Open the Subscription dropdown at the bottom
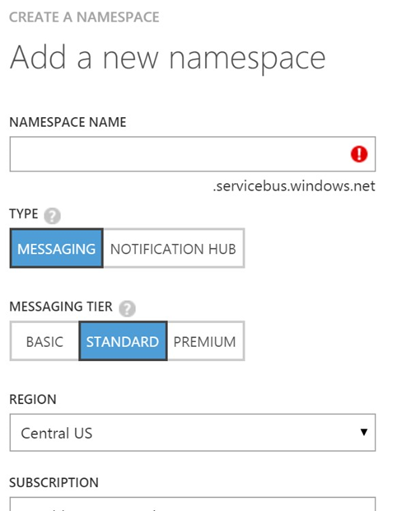This screenshot has width=411, height=511. pos(193,504)
